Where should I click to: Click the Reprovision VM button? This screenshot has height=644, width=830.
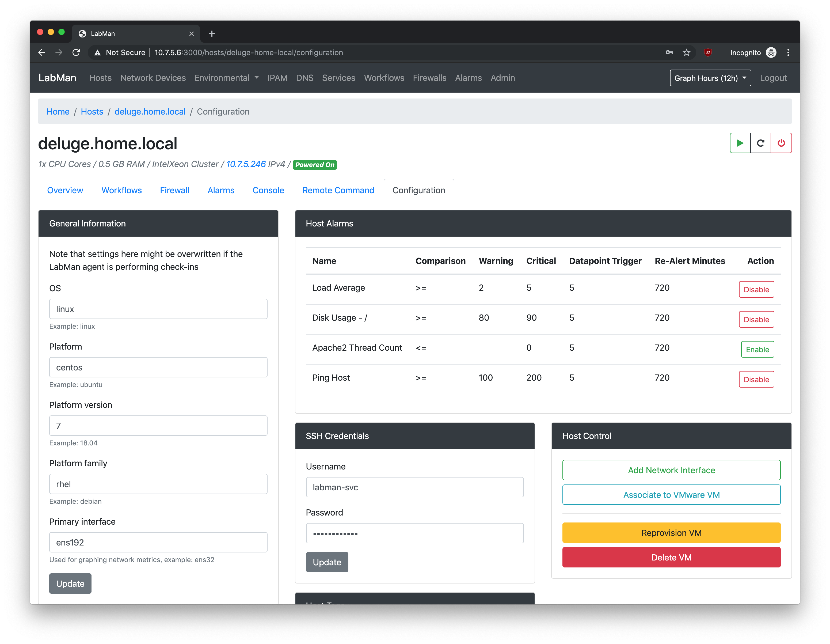(x=671, y=533)
